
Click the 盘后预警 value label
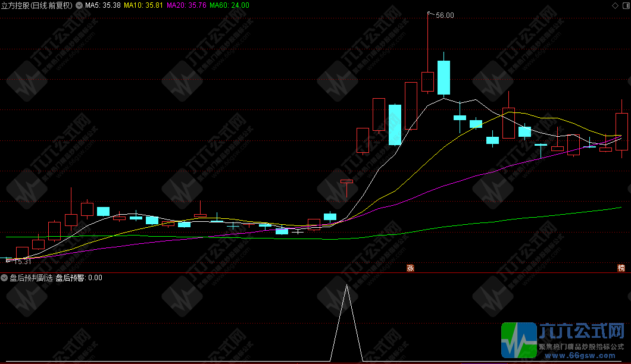(79, 278)
